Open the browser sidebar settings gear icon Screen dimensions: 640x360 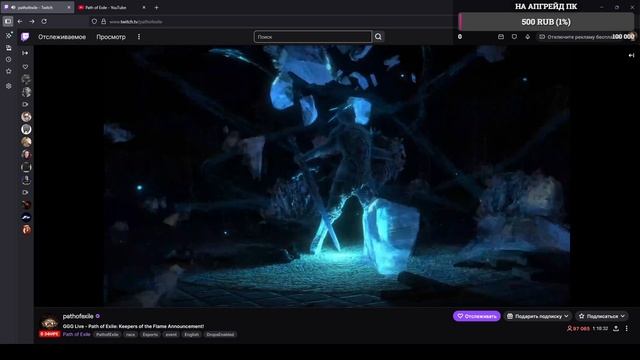tap(8, 86)
